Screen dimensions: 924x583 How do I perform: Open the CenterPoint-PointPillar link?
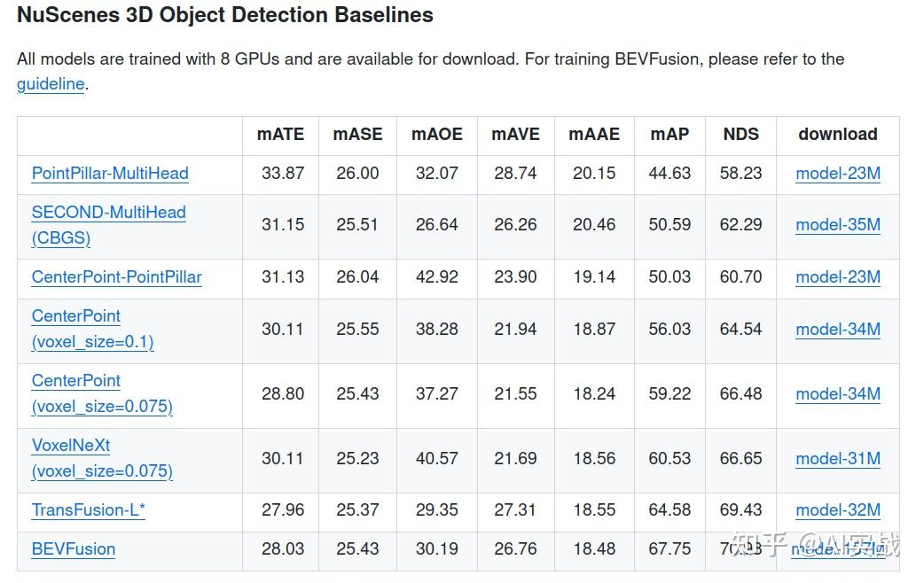coord(116,277)
